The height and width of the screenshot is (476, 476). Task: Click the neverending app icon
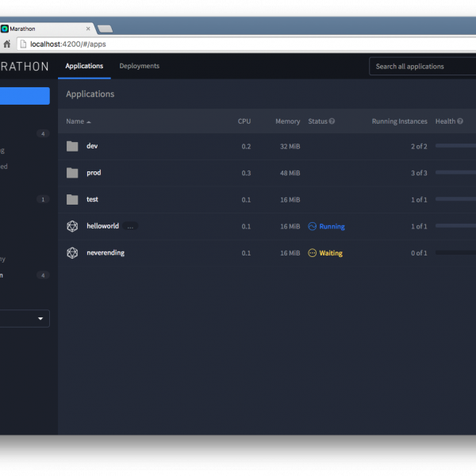tap(72, 253)
